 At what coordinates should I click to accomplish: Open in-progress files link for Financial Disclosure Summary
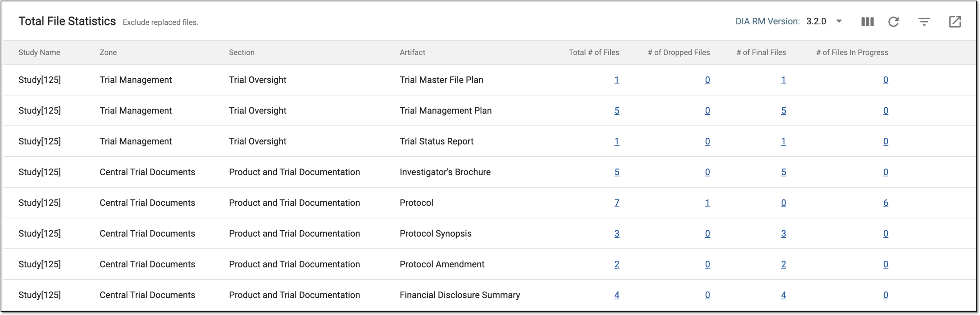tap(886, 295)
